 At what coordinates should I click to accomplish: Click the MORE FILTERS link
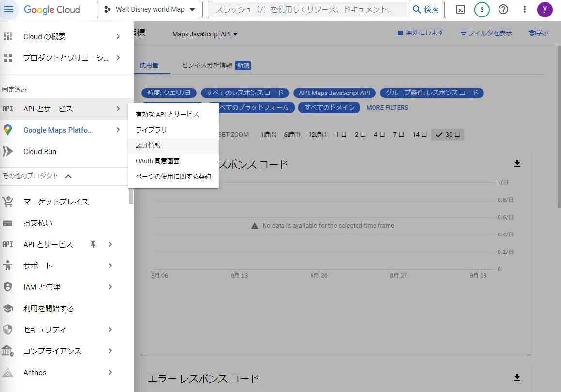[x=387, y=108]
